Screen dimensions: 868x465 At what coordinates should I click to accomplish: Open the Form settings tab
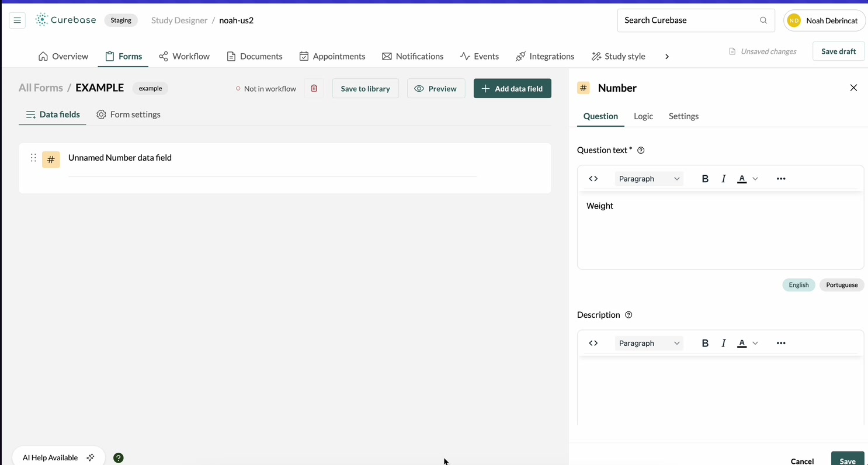click(x=128, y=114)
